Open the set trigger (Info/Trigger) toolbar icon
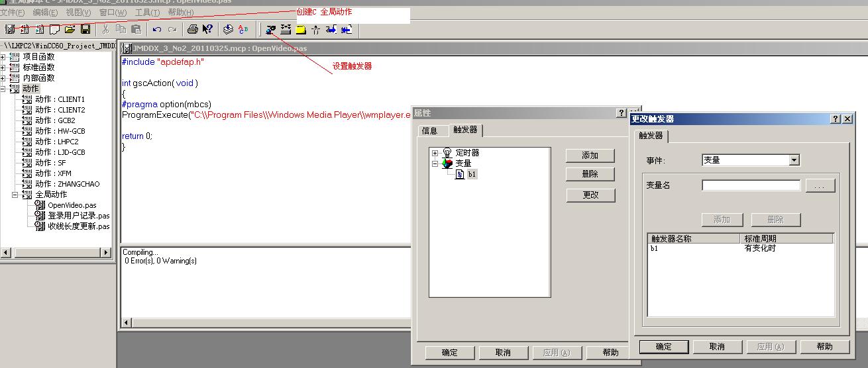The height and width of the screenshot is (368, 868). [x=271, y=29]
